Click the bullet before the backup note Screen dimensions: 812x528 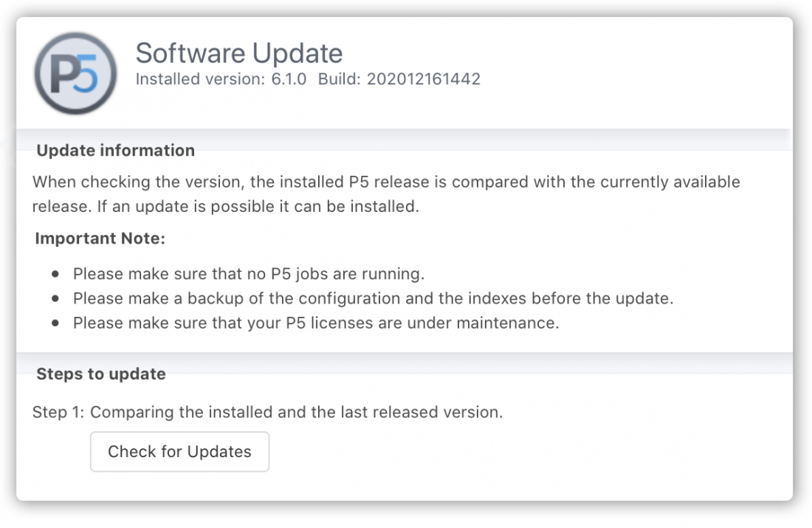pos(55,298)
